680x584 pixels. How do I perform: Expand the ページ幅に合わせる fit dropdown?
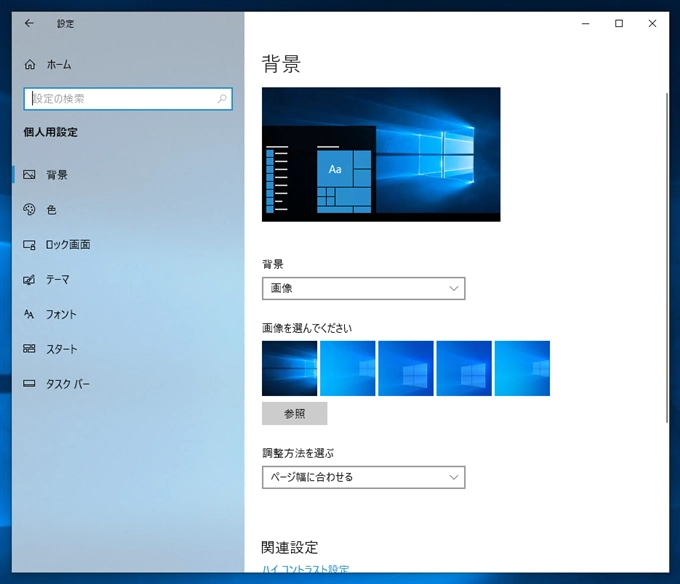tap(363, 477)
